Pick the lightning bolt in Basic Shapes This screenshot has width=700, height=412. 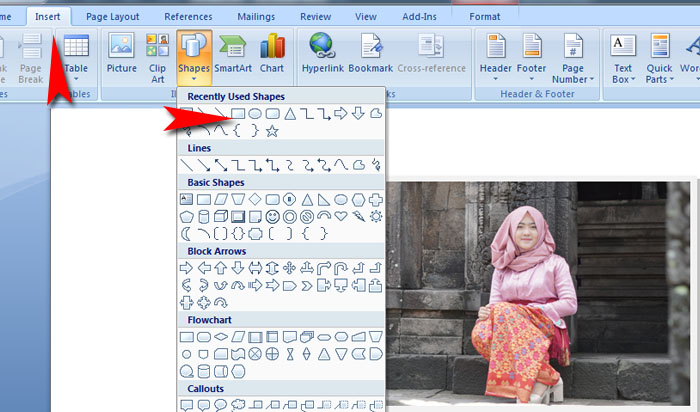click(x=358, y=216)
